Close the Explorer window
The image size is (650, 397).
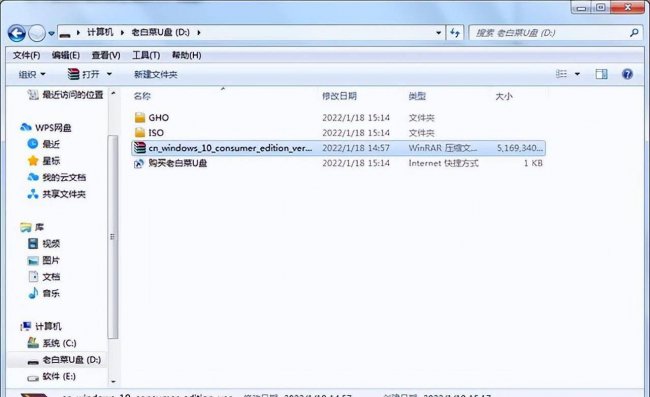(x=627, y=7)
